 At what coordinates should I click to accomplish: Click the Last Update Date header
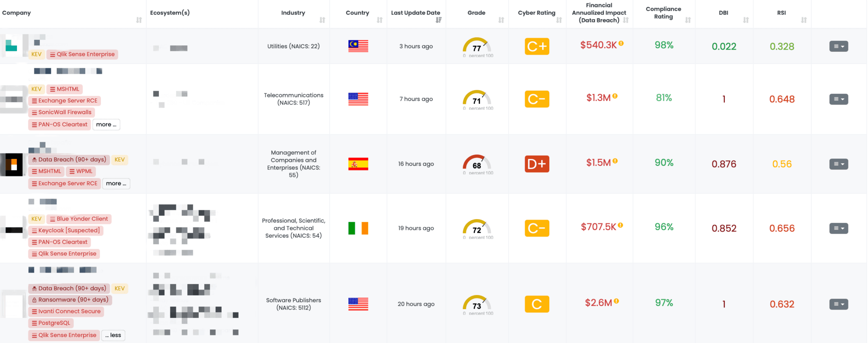415,13
